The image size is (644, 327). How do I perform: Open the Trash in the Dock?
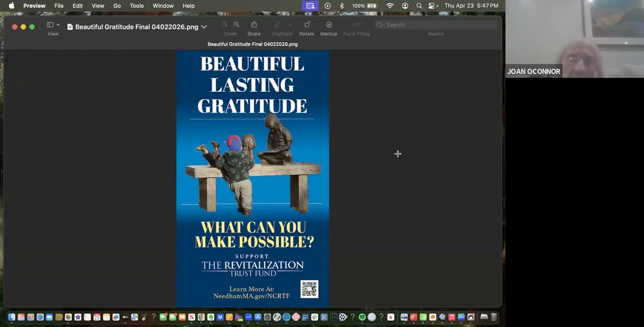pos(494,317)
